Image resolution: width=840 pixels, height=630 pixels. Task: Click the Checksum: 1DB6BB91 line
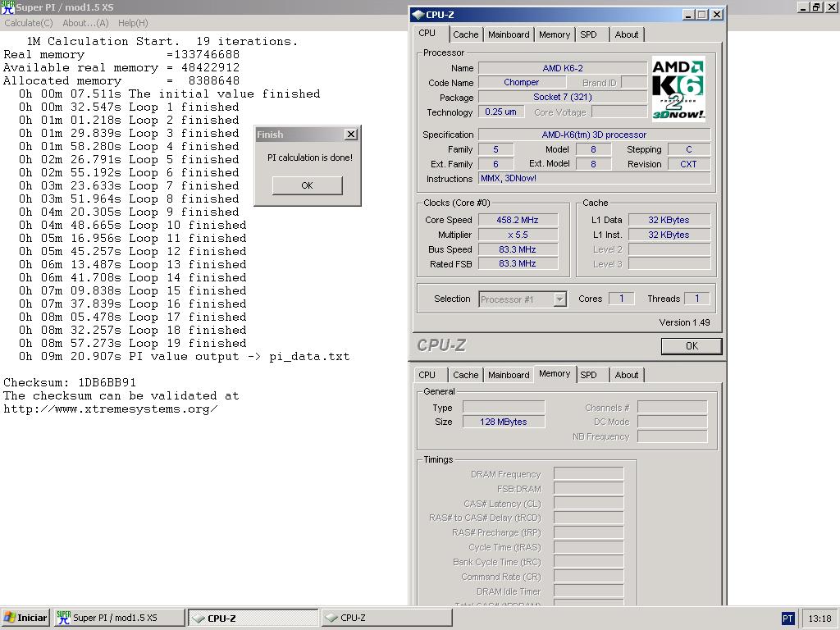(x=70, y=382)
